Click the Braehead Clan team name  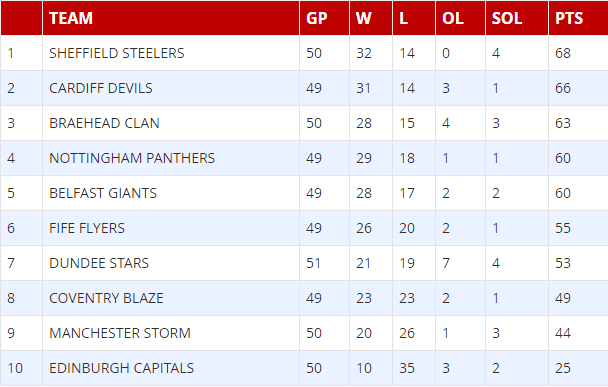[x=104, y=123]
